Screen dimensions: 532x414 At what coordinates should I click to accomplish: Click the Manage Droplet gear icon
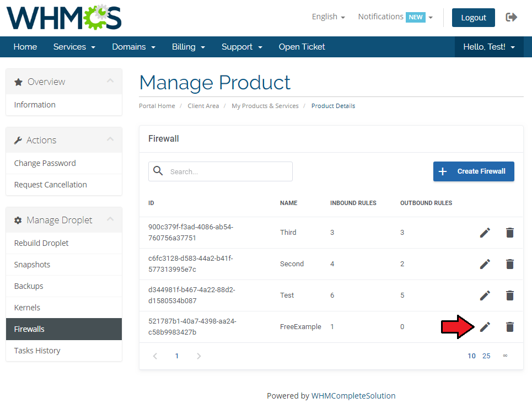coord(18,221)
